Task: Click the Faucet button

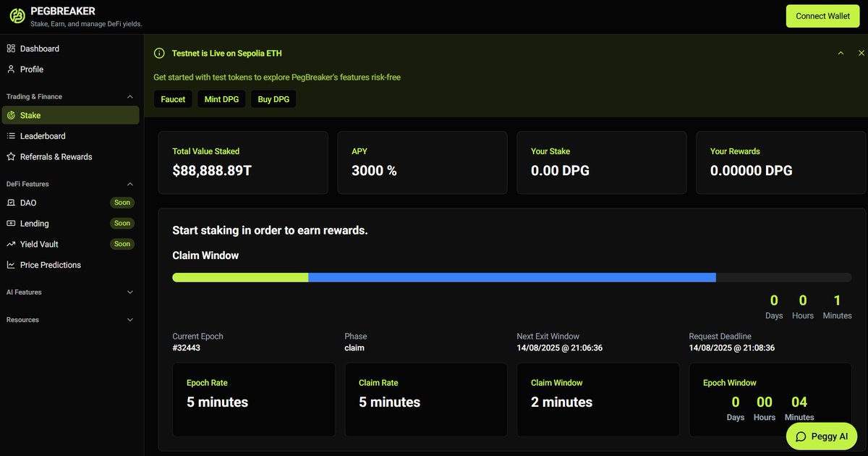Action: coord(173,99)
